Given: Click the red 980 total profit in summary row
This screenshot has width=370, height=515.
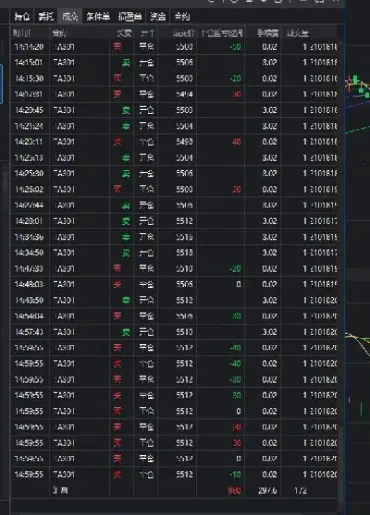Looking at the screenshot, I should 235,490.
